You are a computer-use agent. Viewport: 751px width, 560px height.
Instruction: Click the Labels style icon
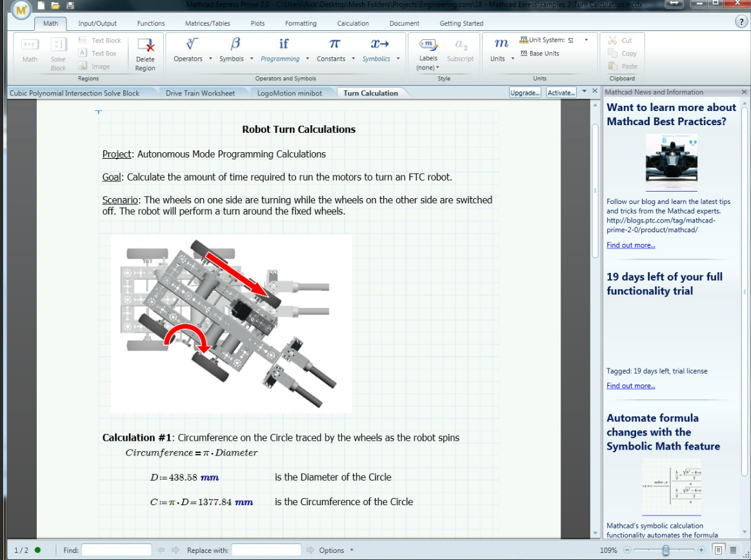coord(428,45)
